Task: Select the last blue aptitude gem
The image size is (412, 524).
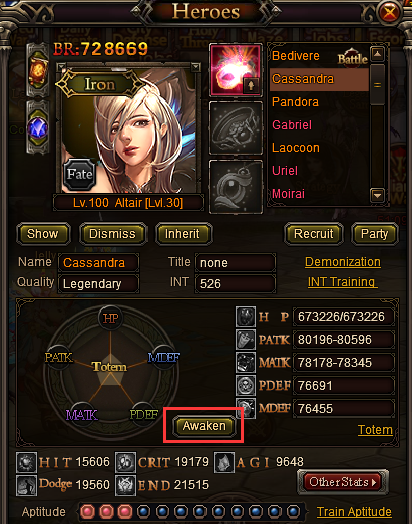Action: click(x=293, y=511)
